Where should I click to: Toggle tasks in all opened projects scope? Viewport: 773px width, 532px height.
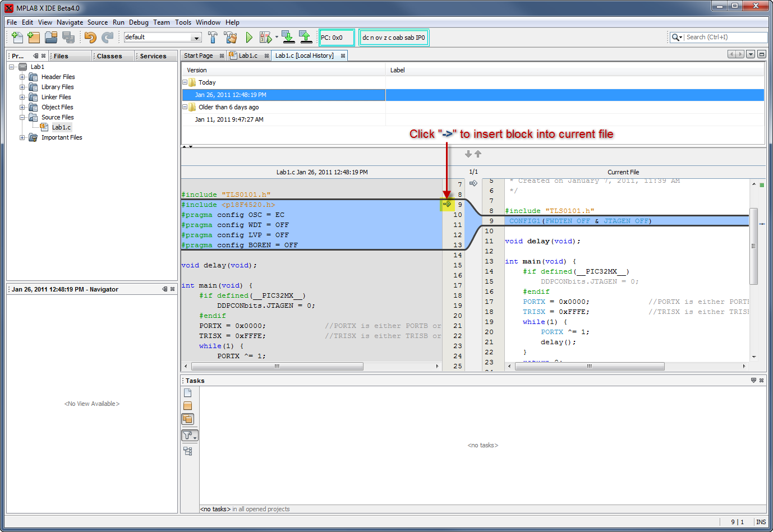(x=188, y=419)
